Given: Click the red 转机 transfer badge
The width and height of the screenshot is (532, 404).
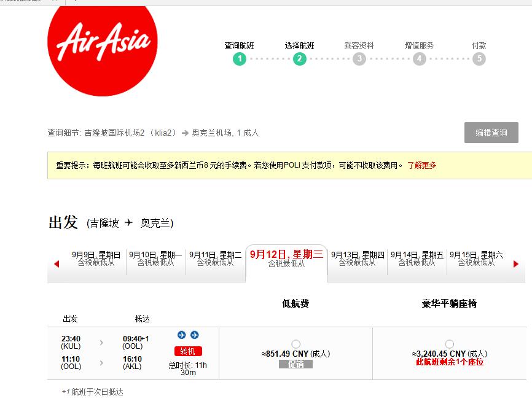Looking at the screenshot, I should [x=188, y=351].
